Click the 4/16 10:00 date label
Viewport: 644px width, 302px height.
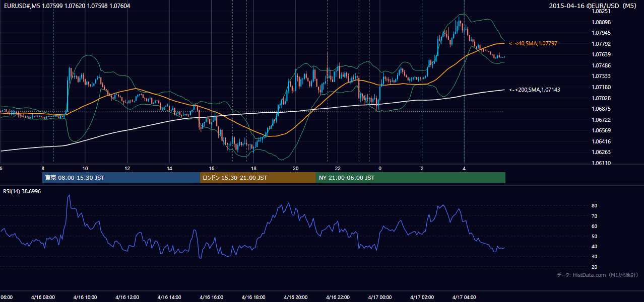pos(85,297)
